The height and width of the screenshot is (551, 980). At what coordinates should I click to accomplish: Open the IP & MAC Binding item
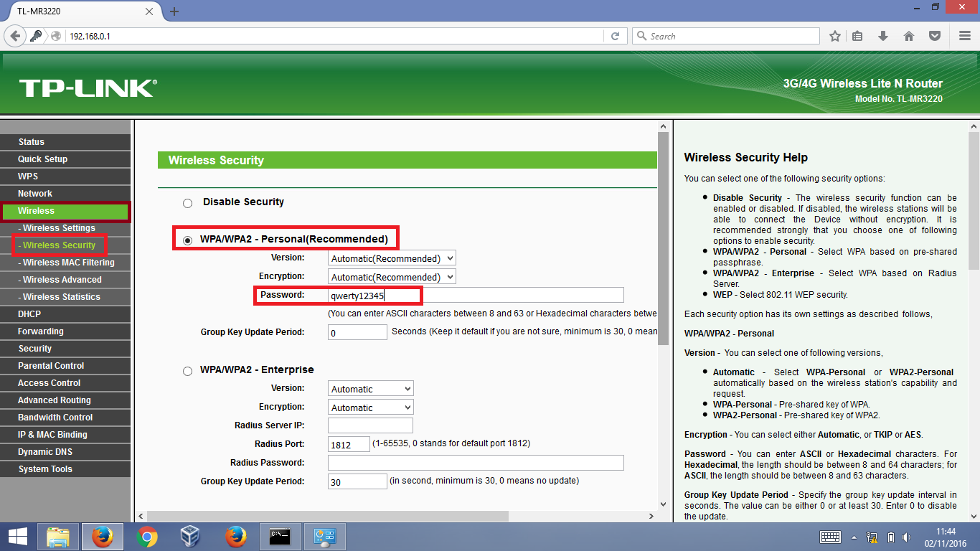[x=65, y=435]
